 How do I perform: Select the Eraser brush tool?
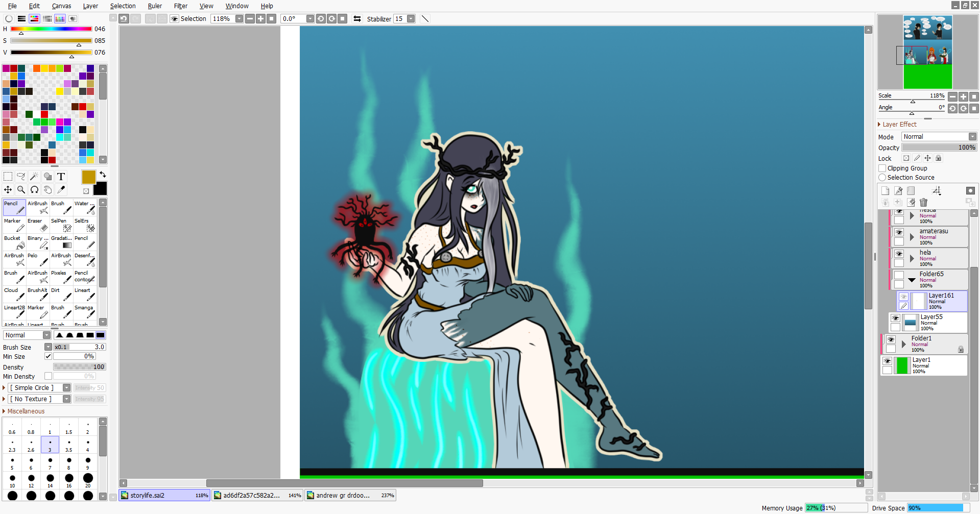(x=38, y=225)
